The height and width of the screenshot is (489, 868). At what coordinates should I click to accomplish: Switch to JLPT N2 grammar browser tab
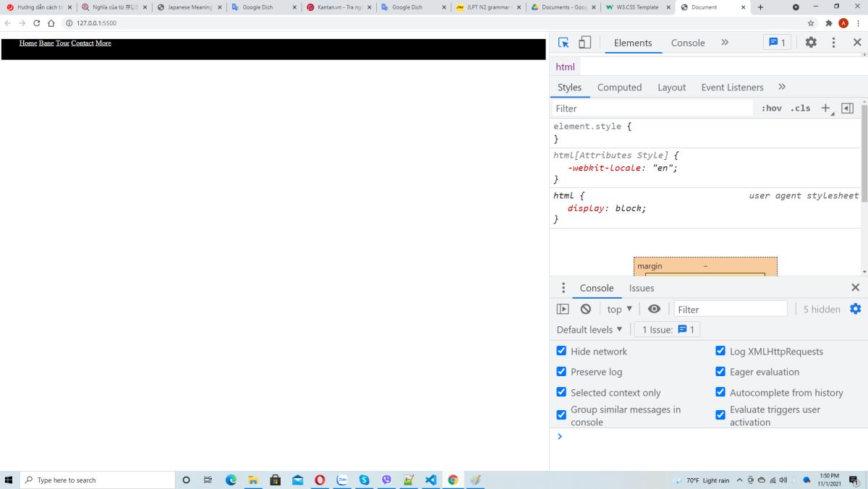[488, 7]
